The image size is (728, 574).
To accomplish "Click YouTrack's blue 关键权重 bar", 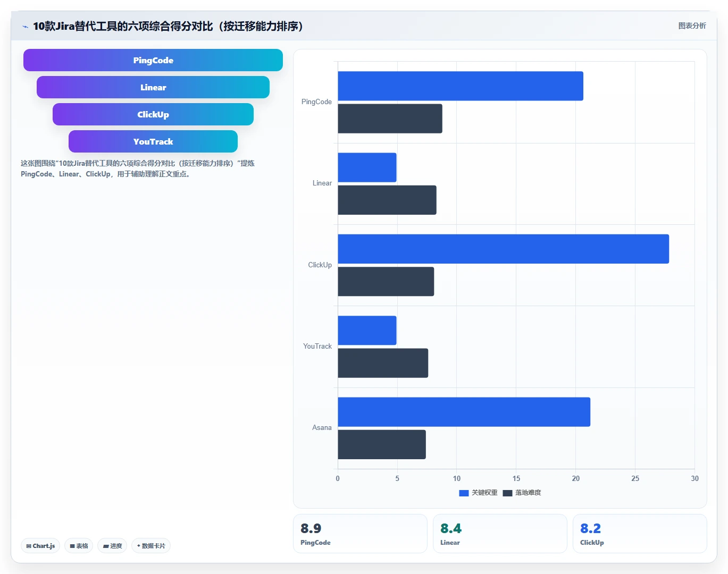I will pos(367,331).
